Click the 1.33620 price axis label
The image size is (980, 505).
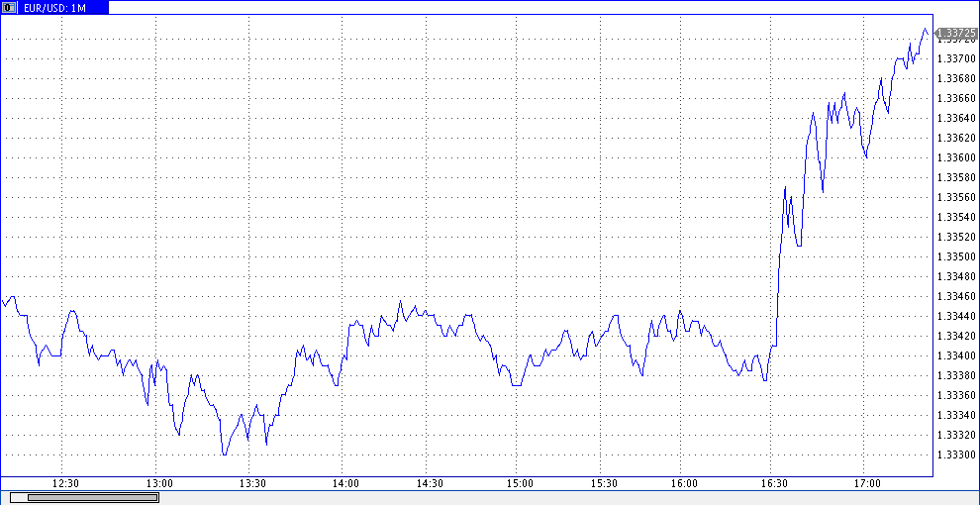coord(957,138)
